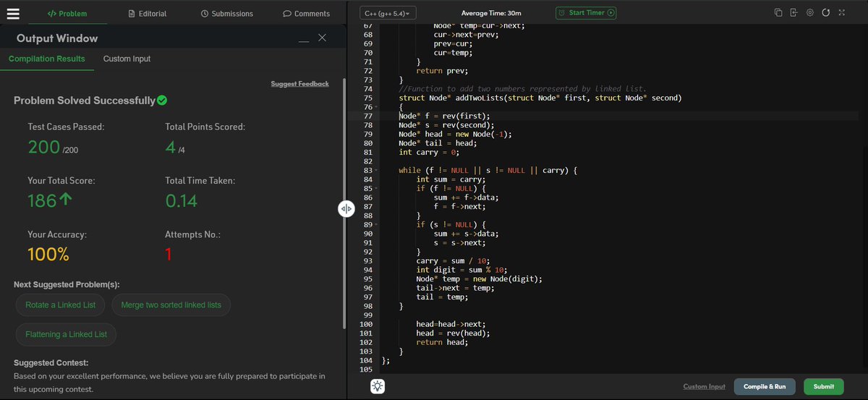Click the green Submit button
This screenshot has width=868, height=400.
[x=823, y=387]
